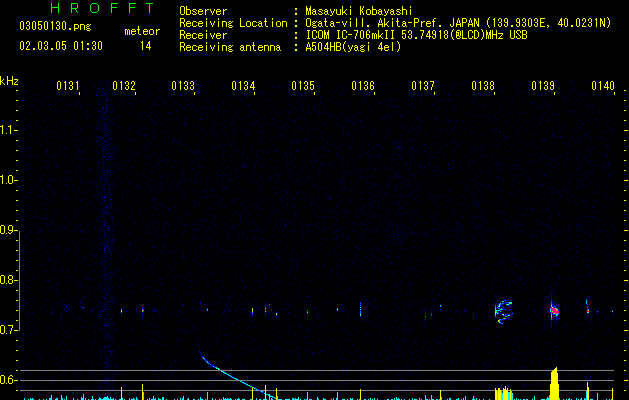The width and height of the screenshot is (629, 400).
Task: Click the Receiving Location label
Action: coord(233,23)
